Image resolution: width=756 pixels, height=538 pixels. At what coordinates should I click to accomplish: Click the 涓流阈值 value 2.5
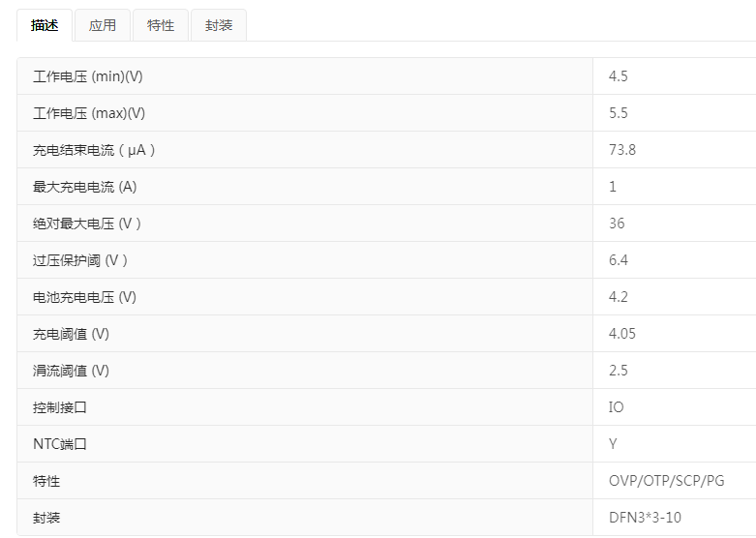click(619, 371)
